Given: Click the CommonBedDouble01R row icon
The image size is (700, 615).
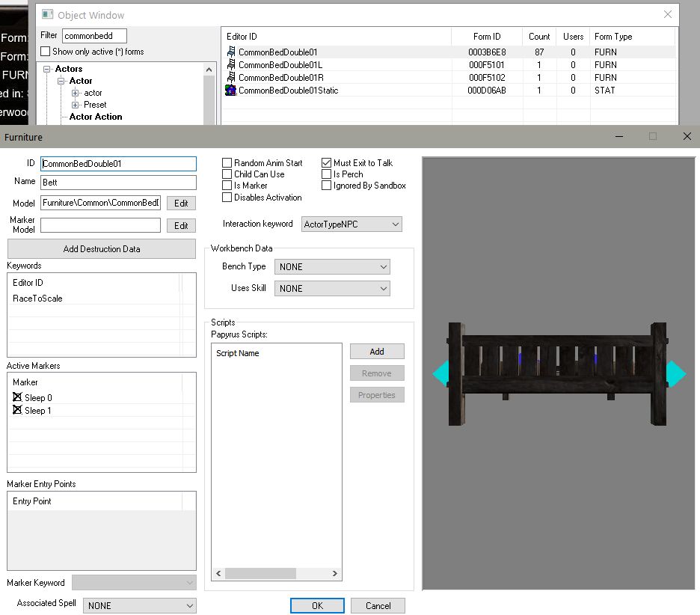Looking at the screenshot, I should 231,78.
